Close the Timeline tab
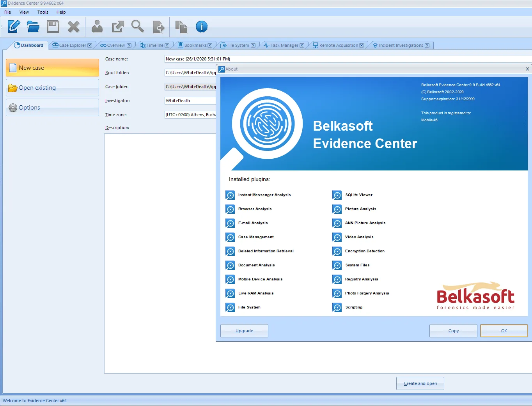This screenshot has height=406, width=532. point(167,45)
